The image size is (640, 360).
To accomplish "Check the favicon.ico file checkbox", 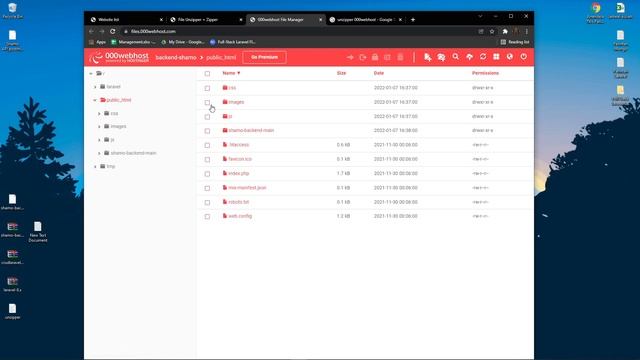I will (207, 160).
